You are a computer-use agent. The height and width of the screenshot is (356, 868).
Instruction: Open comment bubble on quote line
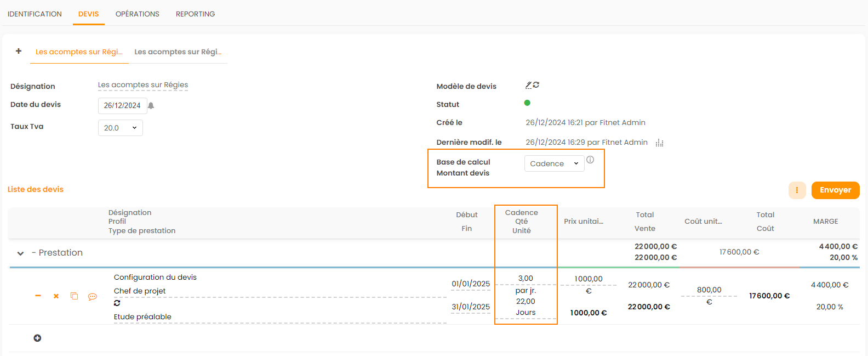click(93, 297)
